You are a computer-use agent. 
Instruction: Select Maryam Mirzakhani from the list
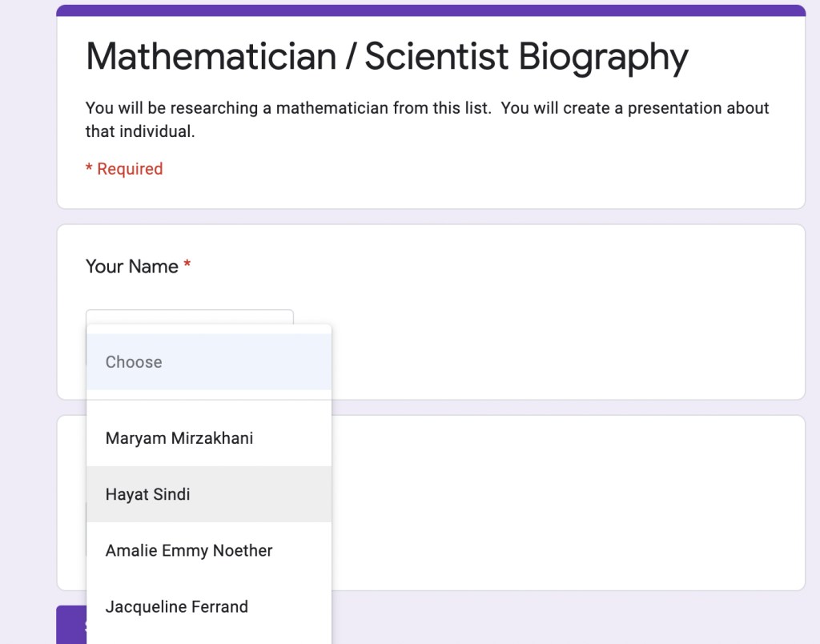(x=179, y=438)
